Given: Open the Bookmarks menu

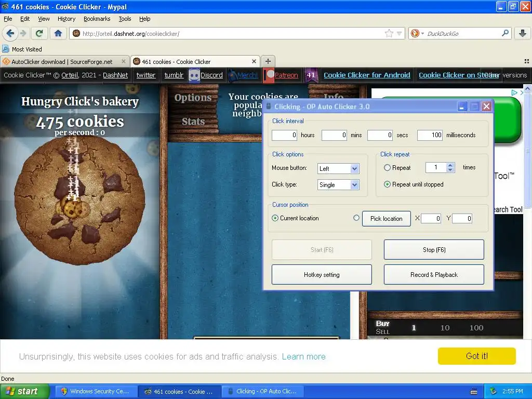Looking at the screenshot, I should tap(97, 19).
